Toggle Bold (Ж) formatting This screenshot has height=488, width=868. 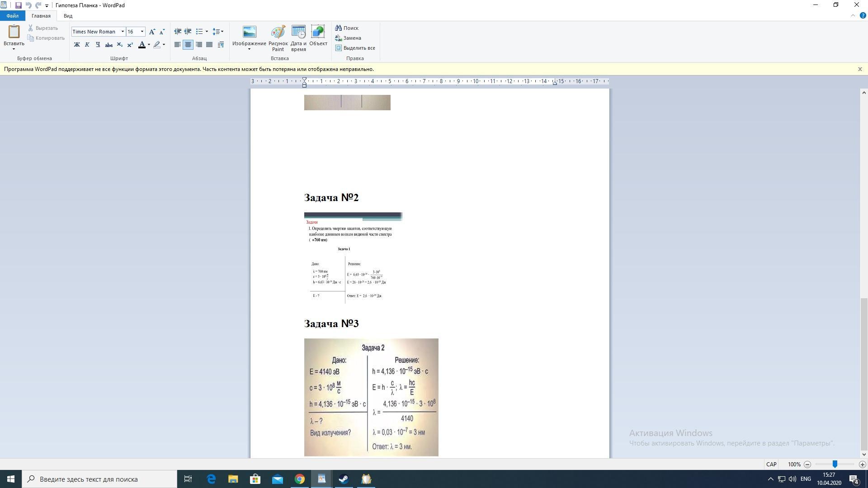77,45
